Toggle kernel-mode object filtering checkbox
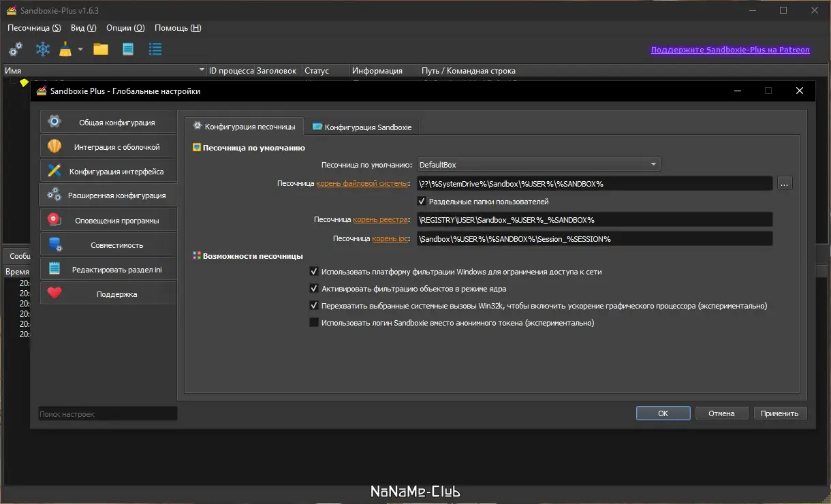This screenshot has height=504, width=831. coord(408,289)
